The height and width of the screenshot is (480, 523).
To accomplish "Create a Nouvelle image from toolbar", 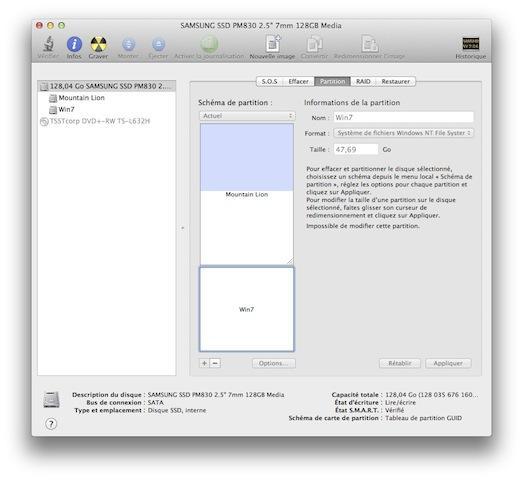I will [273, 44].
